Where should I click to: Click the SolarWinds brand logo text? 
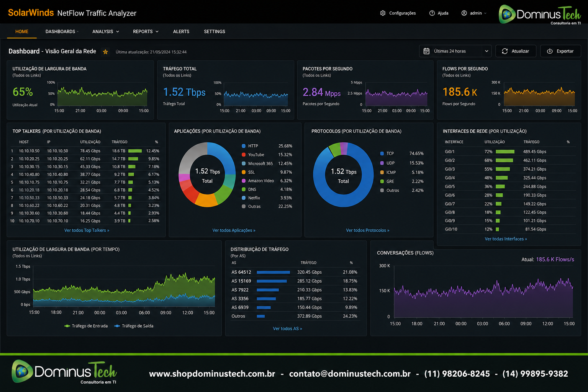[x=31, y=13]
